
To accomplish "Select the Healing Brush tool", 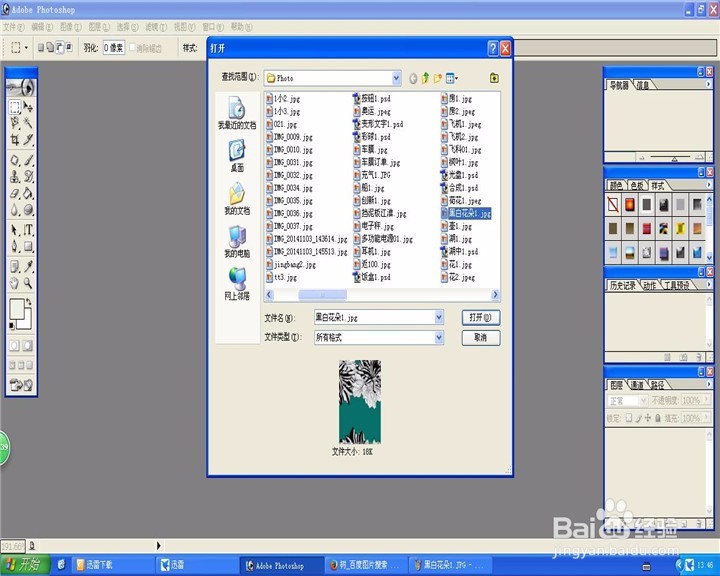I will coord(15,160).
